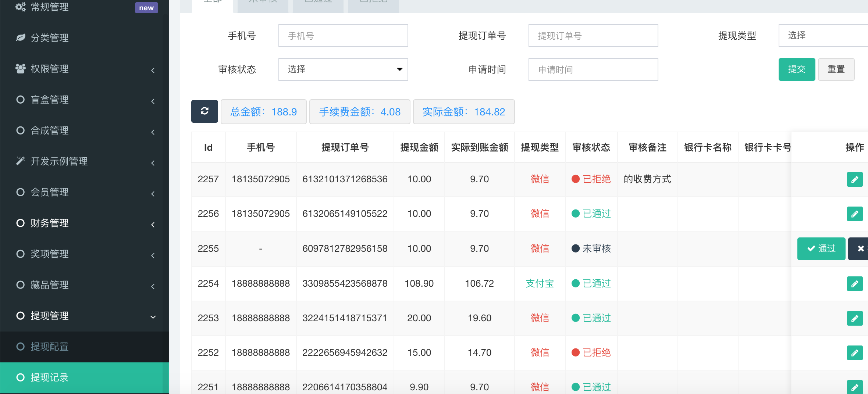
Task: Click edit pencil icon for row 2253
Action: point(854,318)
